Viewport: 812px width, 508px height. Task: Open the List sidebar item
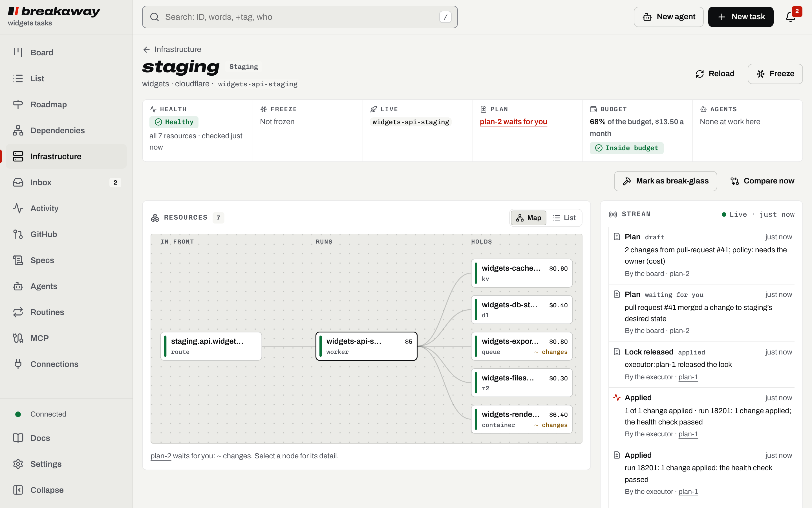point(67,79)
